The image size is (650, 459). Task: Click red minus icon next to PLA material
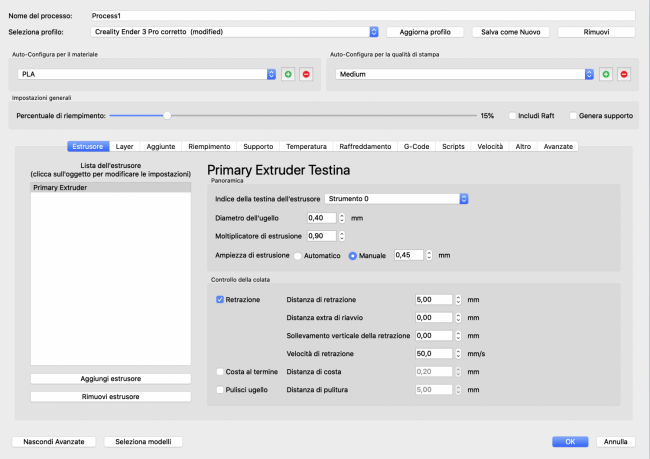click(305, 74)
